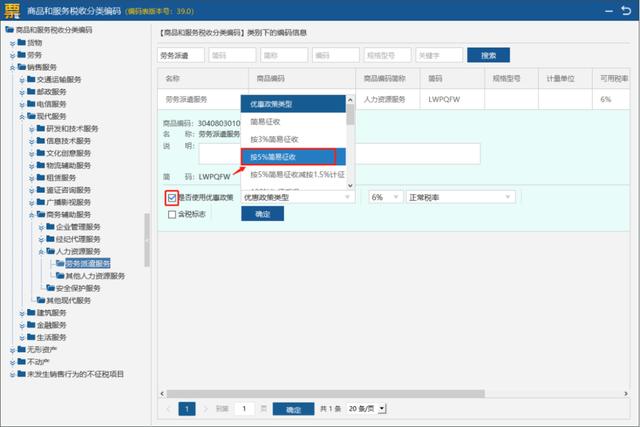Click the folder icon beside 文化创意服务
The image size is (640, 427).
(x=41, y=153)
